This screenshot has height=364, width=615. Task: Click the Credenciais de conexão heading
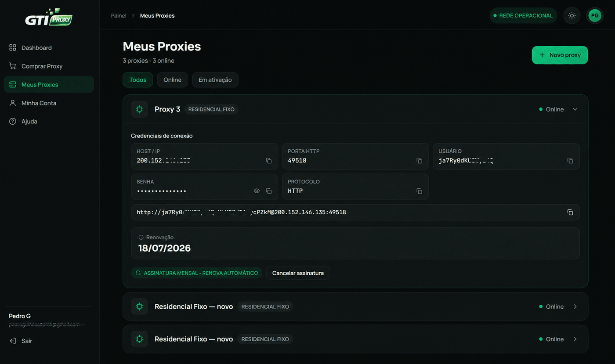pyautogui.click(x=162, y=136)
